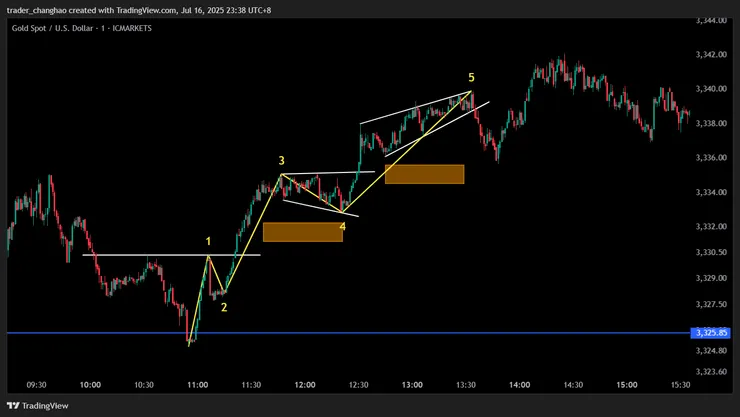Image resolution: width=740 pixels, height=417 pixels.
Task: Select the orange rectangle next to wave label 4
Action: (303, 232)
